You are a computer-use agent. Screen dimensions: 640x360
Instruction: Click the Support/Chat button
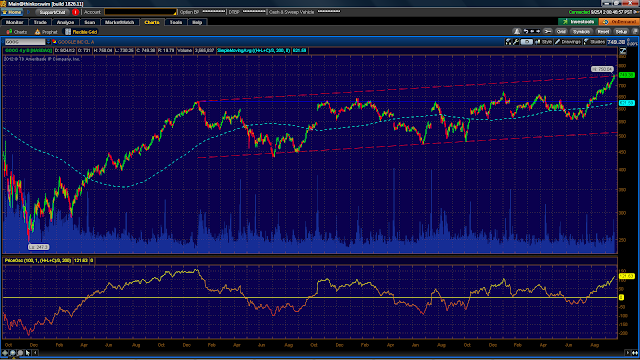[x=52, y=12]
